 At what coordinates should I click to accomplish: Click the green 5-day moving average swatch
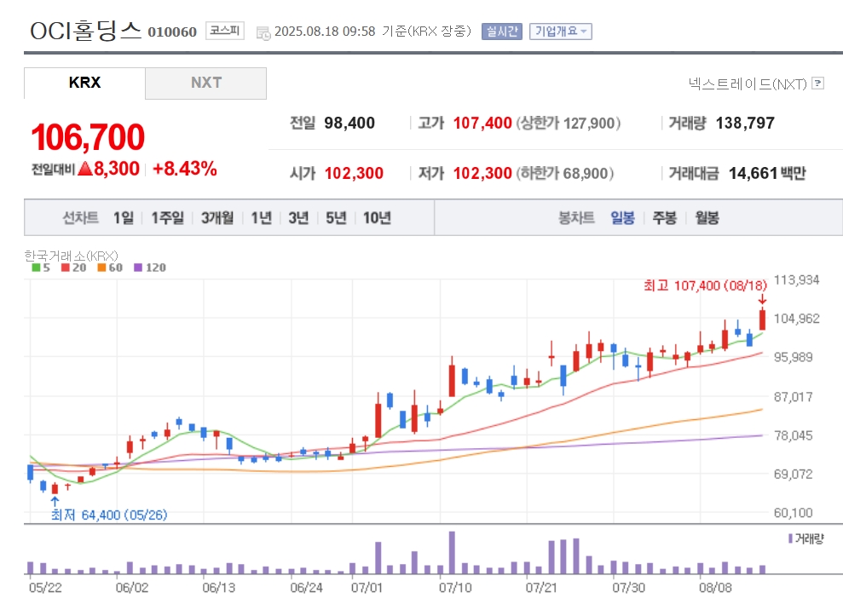[36, 268]
